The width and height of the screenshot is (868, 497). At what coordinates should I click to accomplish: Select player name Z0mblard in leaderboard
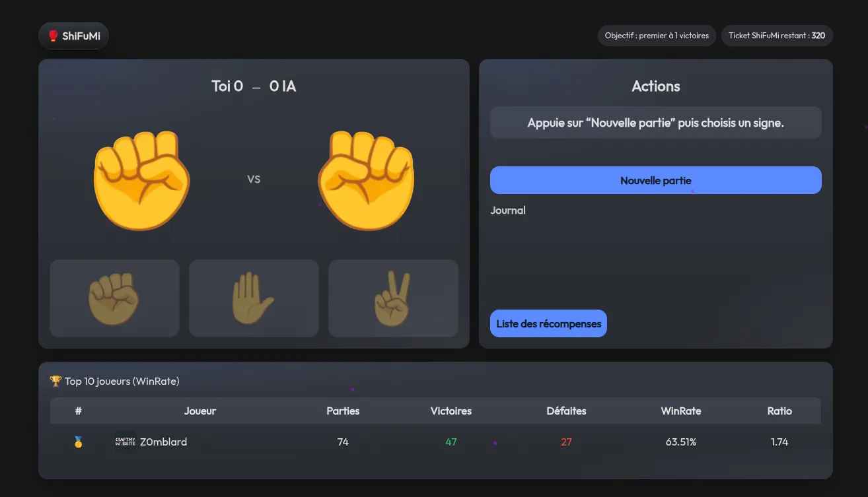(x=163, y=442)
